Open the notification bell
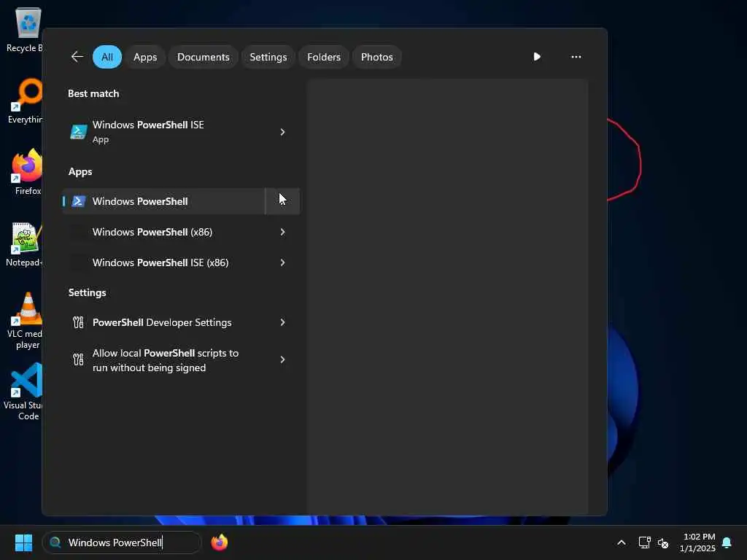The height and width of the screenshot is (560, 747). (727, 542)
